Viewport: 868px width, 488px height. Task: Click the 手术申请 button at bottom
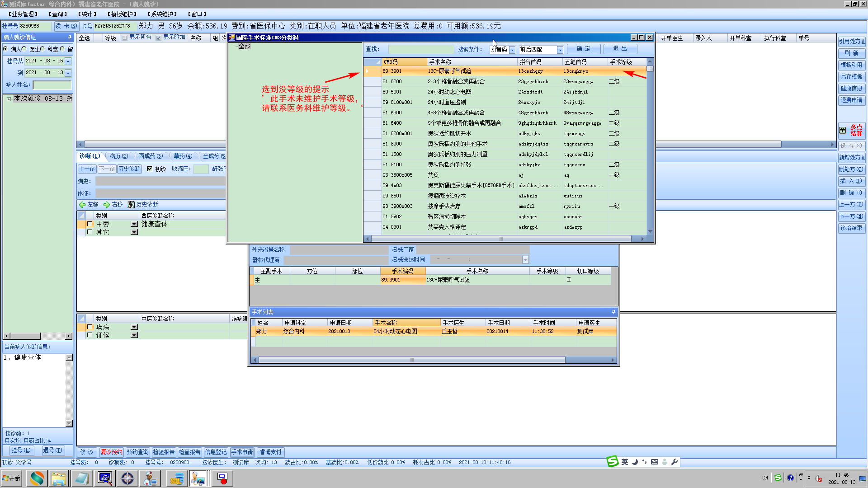pos(242,452)
